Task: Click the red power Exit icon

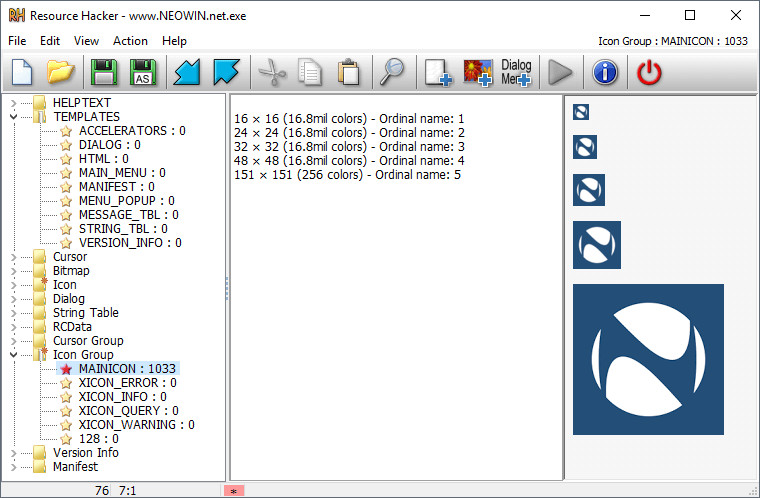Action: [x=649, y=73]
